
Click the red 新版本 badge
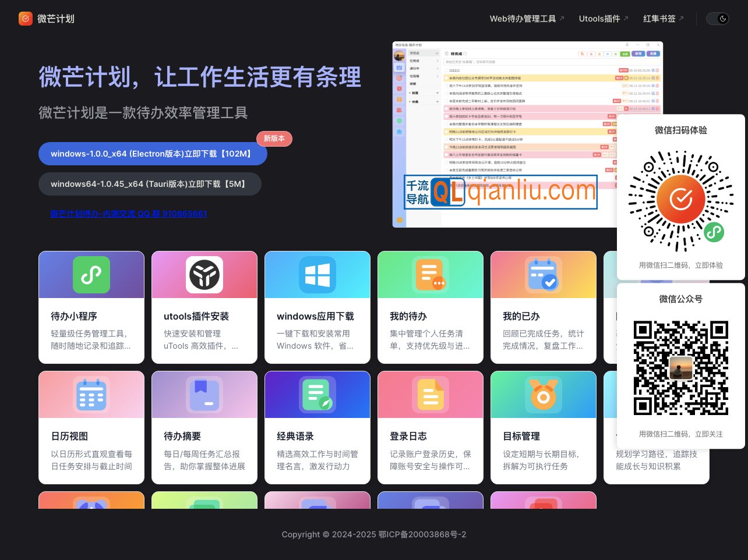coord(274,139)
